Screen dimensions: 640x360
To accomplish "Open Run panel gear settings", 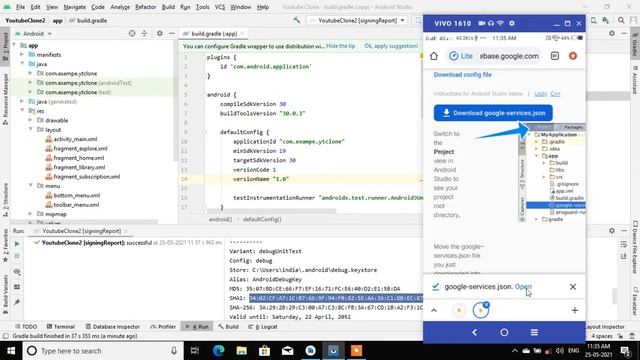I will pyautogui.click(x=611, y=231).
